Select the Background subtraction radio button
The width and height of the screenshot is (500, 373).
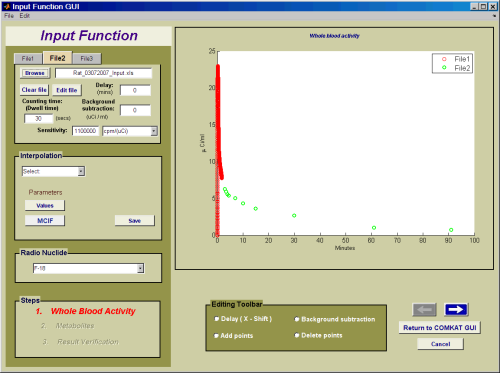297,319
